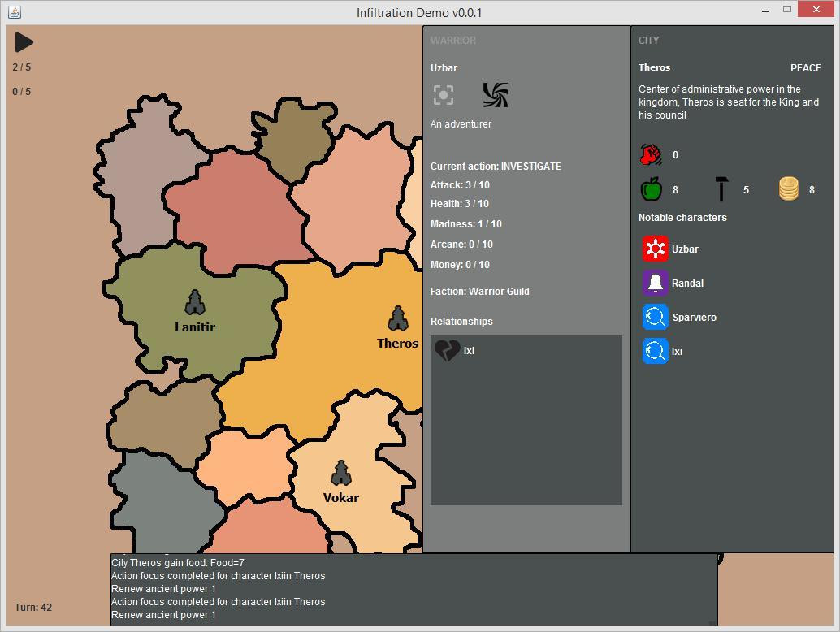Click the PEACE status label
840x632 pixels.
(x=806, y=68)
